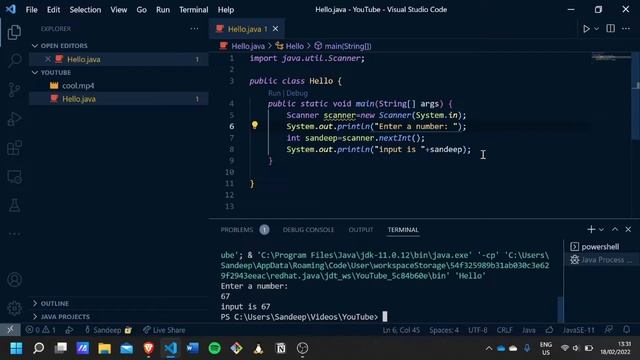The width and height of the screenshot is (640, 360).
Task: Open editor More Actions menu
Action: click(626, 29)
